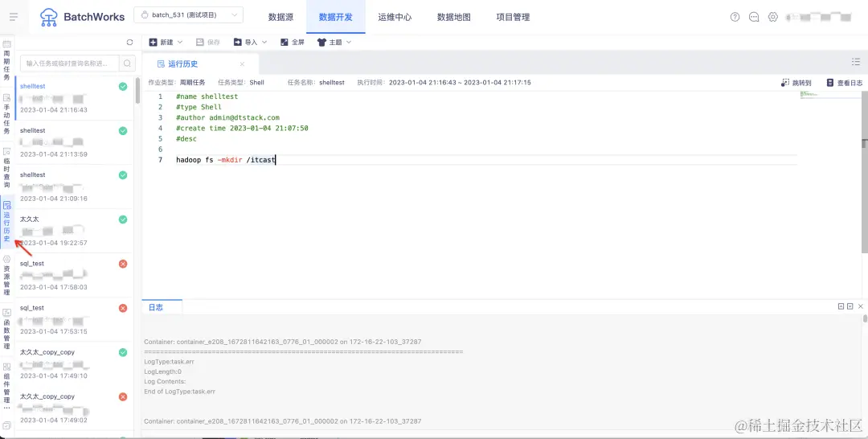Viewport: 868px width, 439px height.
Task: Select the 运行历史 editor tab
Action: coord(182,64)
